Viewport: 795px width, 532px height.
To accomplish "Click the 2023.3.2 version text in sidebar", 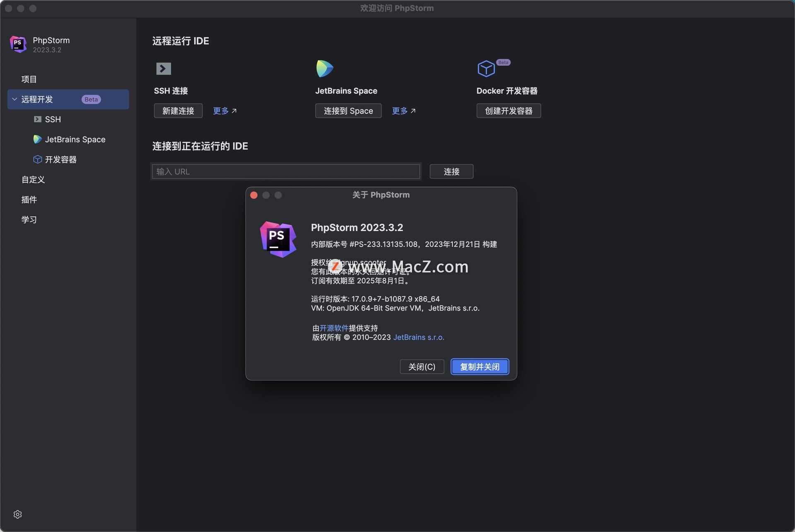I will 47,50.
